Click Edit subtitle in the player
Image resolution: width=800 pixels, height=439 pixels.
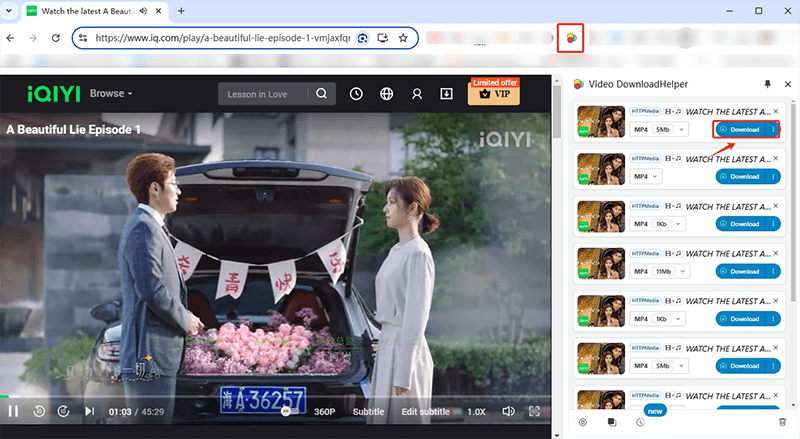pyautogui.click(x=426, y=411)
